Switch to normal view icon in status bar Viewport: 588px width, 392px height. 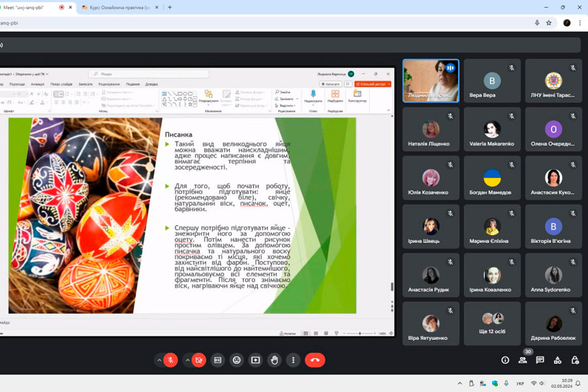pos(306,333)
